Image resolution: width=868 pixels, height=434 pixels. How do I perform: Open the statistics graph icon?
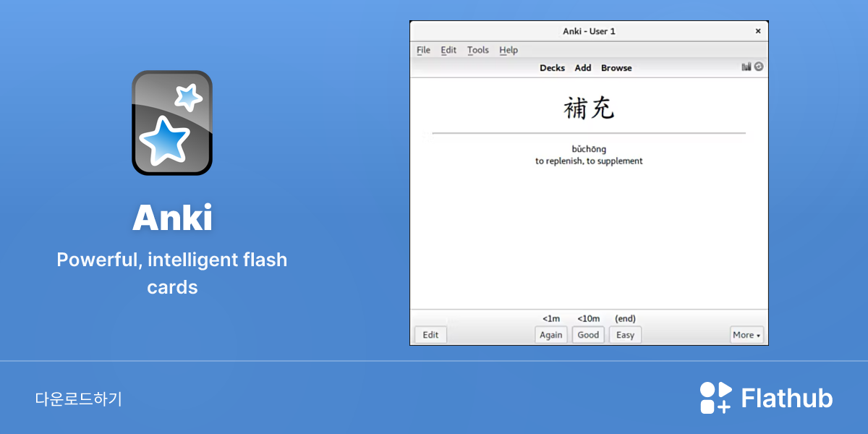click(x=746, y=67)
